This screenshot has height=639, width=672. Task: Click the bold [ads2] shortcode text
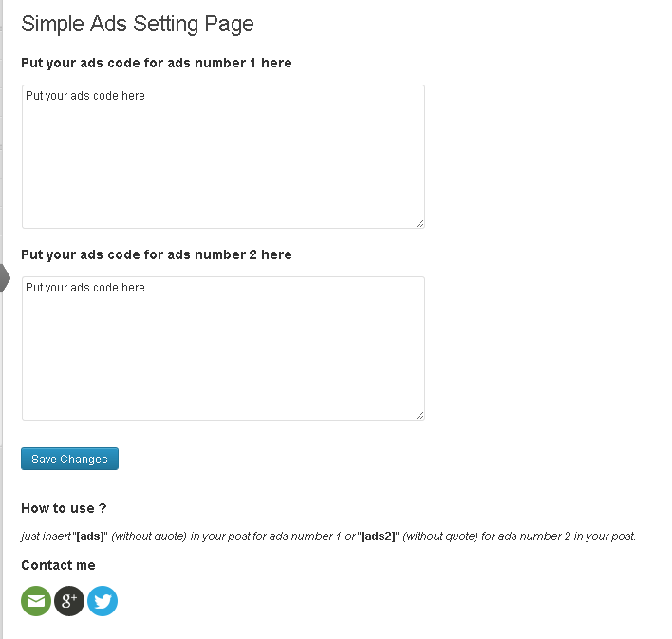click(x=378, y=536)
